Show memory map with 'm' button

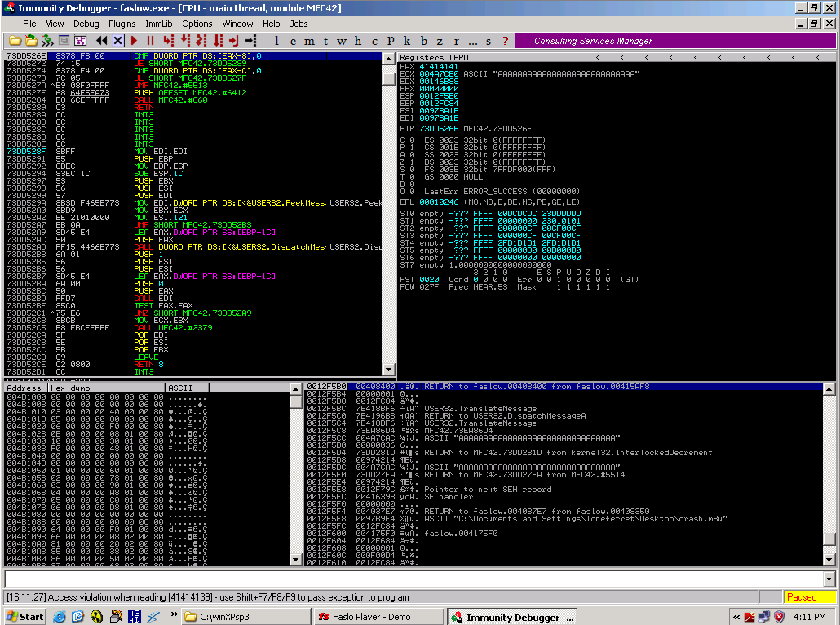click(309, 41)
